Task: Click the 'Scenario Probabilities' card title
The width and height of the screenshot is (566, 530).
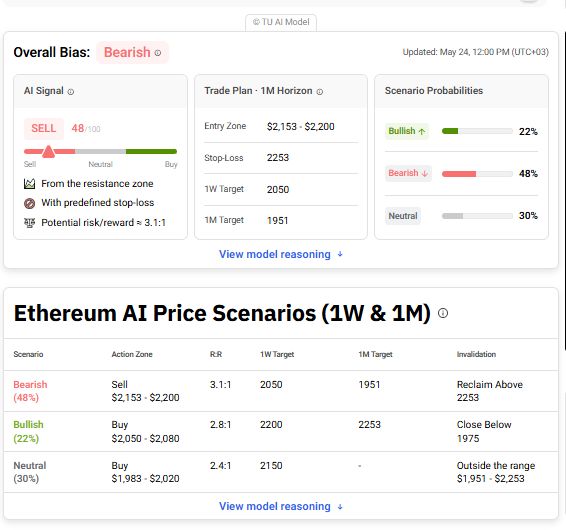Action: [x=434, y=91]
